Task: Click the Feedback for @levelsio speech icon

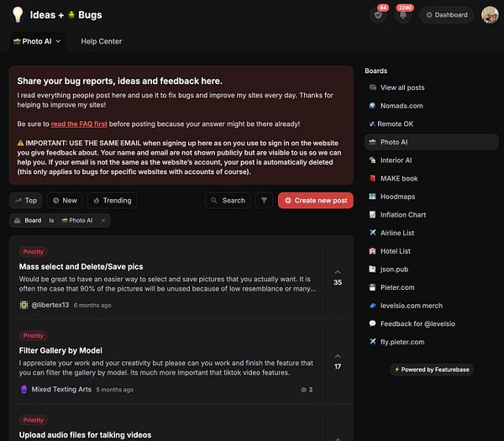Action: (x=372, y=323)
